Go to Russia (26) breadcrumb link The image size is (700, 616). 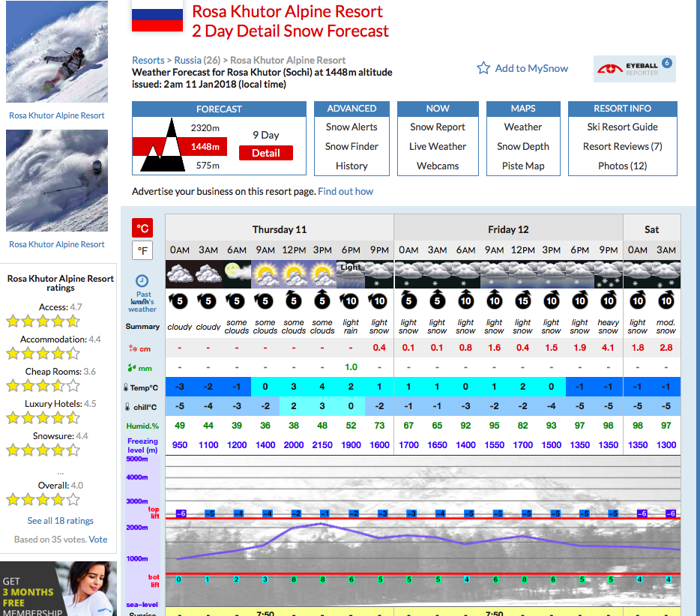coord(197,60)
